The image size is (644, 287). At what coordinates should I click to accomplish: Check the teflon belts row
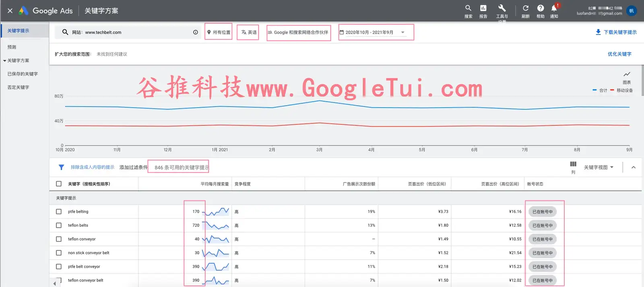point(59,225)
